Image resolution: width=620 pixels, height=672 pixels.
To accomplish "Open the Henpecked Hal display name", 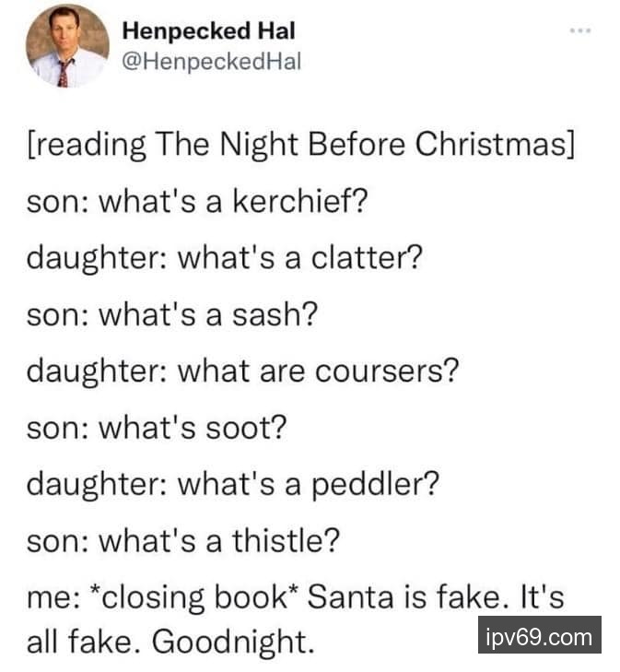I will pos(208,30).
